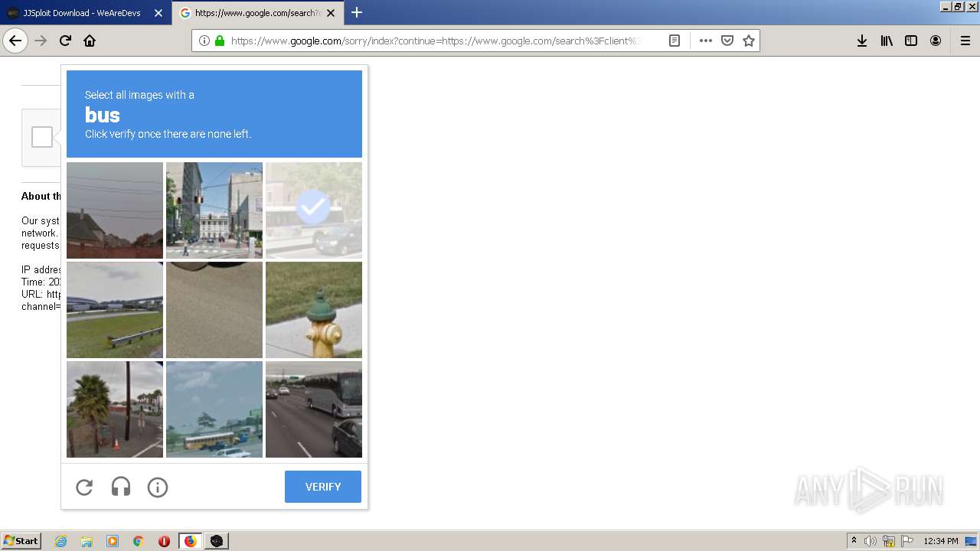
Task: Open Windows Explorer folder taskbar icon
Action: coord(87,541)
